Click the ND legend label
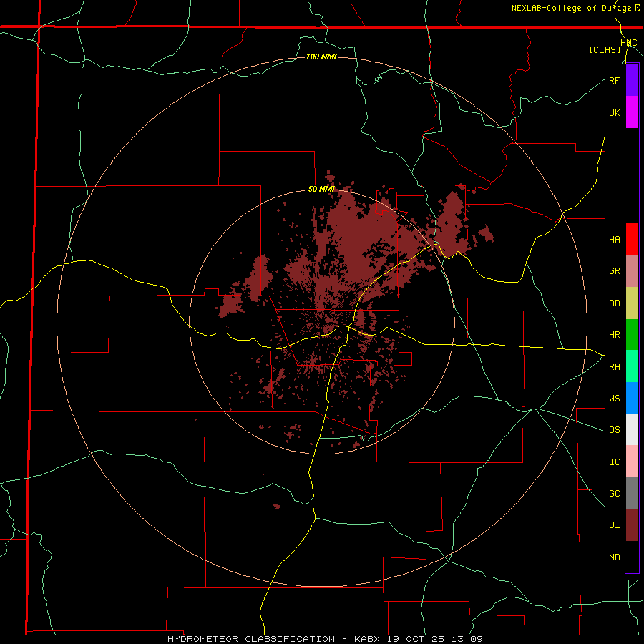 tap(614, 557)
